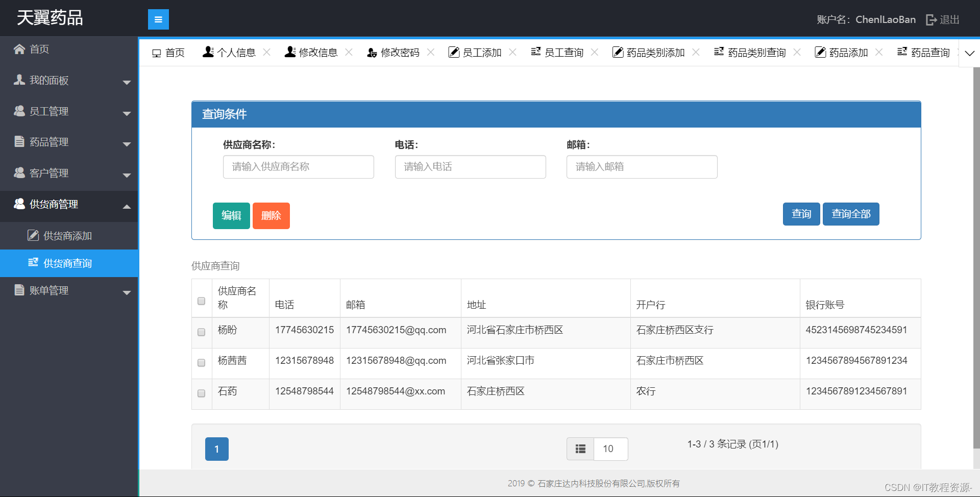
Task: Click the list icon on 员工查询 tab
Action: 535,52
